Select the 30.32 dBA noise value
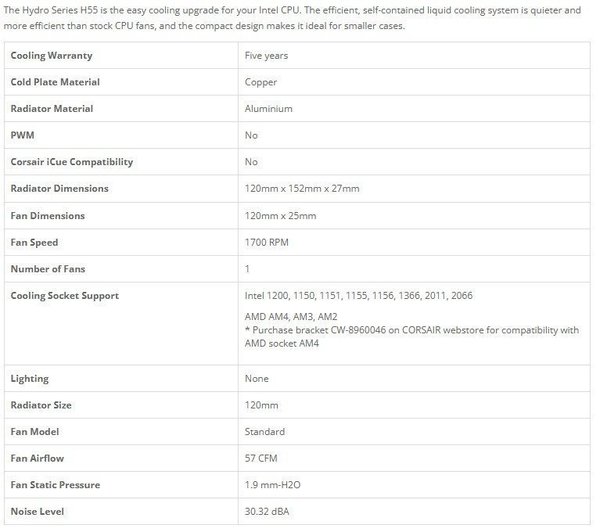Viewport: 600px width, 529px height. coord(267,512)
